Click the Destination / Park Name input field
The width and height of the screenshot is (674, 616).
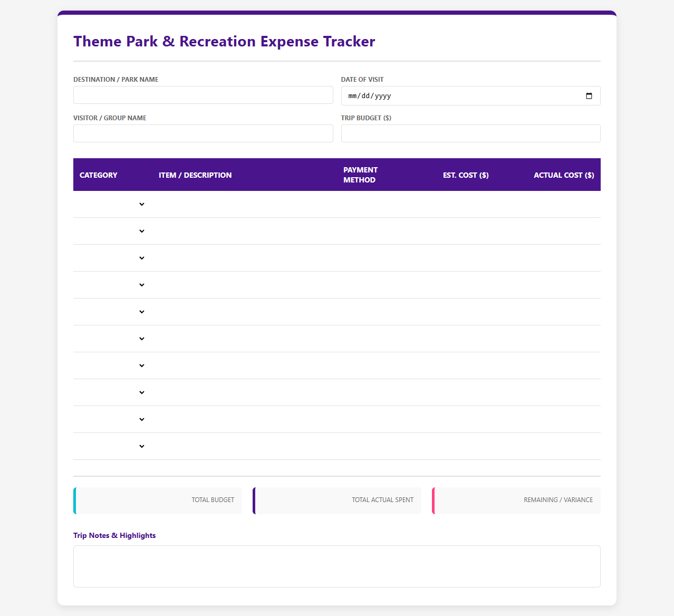[x=203, y=95]
